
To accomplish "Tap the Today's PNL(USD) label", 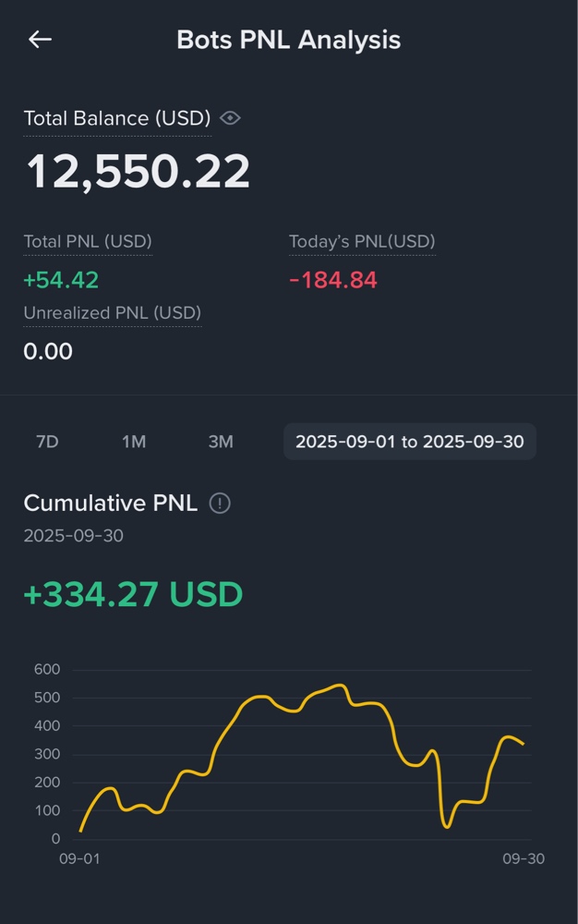I will click(362, 242).
